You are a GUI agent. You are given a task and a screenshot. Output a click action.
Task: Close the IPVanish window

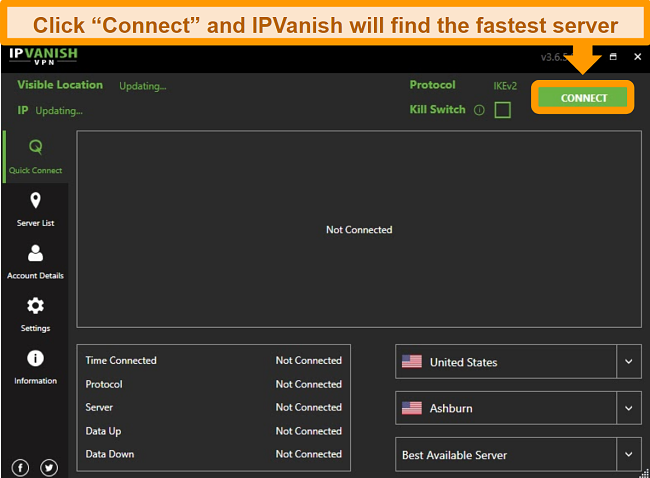pyautogui.click(x=638, y=57)
